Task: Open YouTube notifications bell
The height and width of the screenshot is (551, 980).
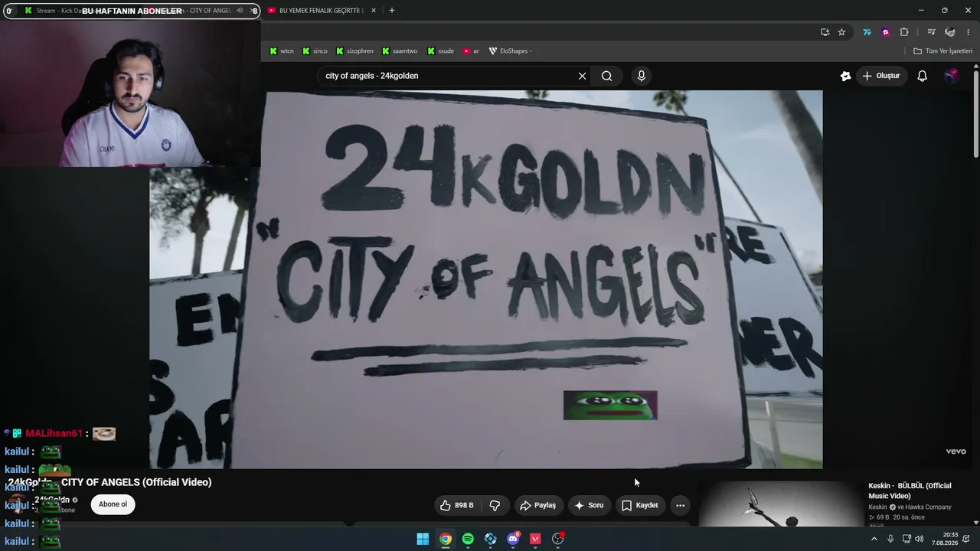Action: (x=923, y=76)
